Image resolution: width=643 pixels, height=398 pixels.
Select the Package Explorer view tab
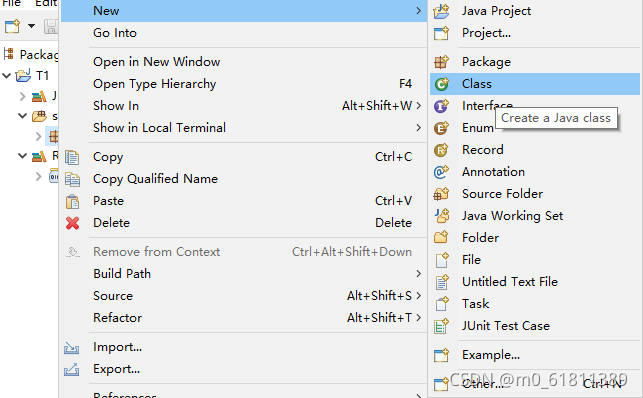(x=30, y=55)
